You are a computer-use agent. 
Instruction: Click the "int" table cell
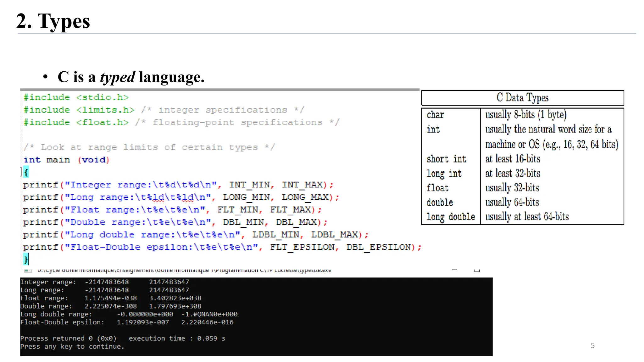[433, 129]
